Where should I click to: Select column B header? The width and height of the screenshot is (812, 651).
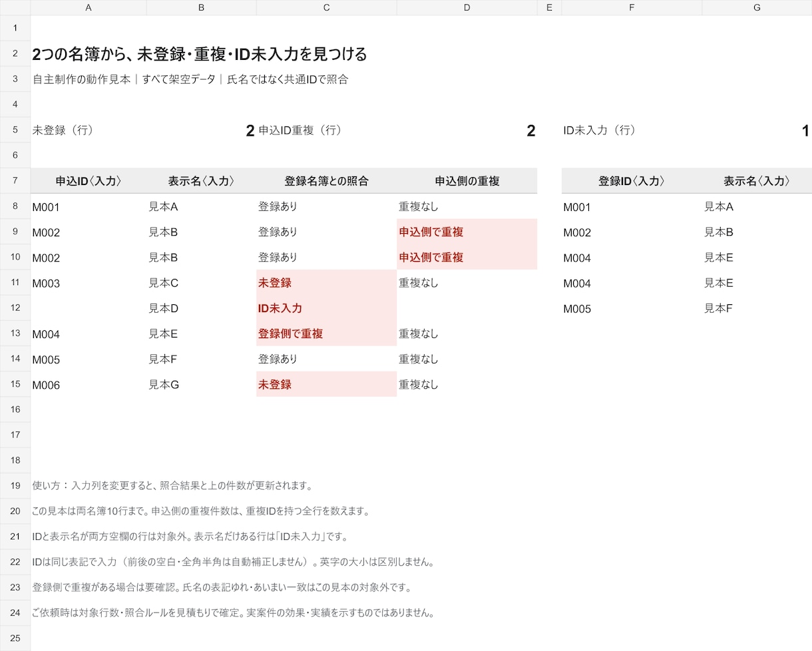coord(201,7)
